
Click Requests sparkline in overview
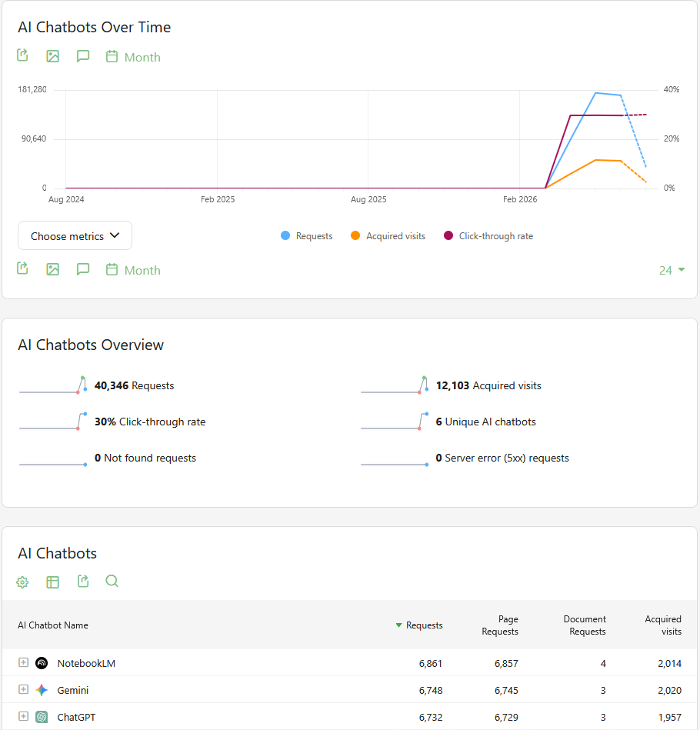point(52,385)
